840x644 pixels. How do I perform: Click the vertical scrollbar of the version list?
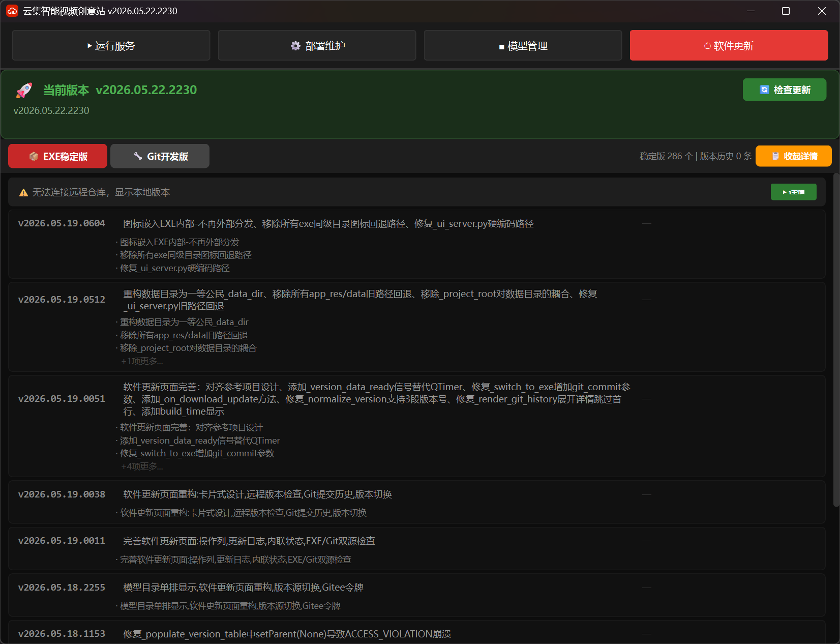coord(836,340)
